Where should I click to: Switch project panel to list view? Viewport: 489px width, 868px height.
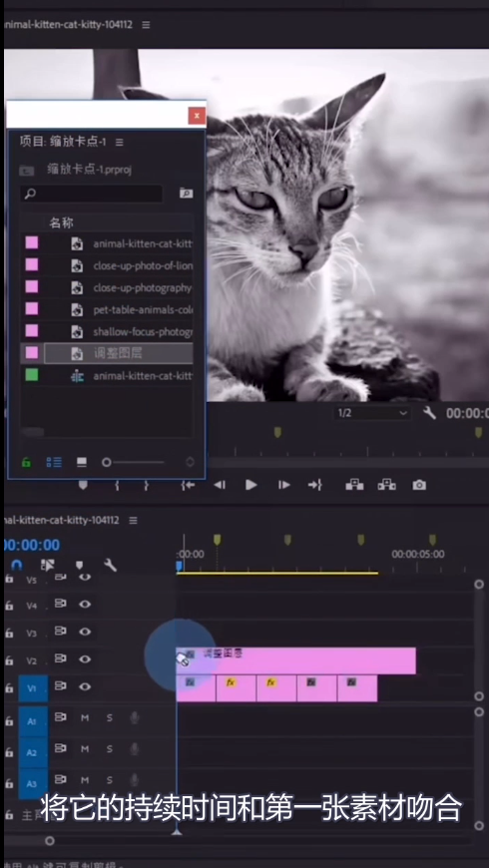click(x=54, y=462)
